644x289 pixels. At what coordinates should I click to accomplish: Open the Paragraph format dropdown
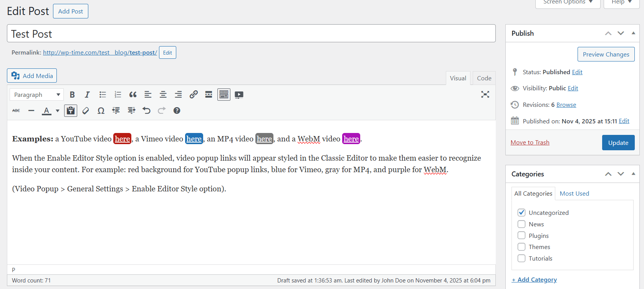37,95
